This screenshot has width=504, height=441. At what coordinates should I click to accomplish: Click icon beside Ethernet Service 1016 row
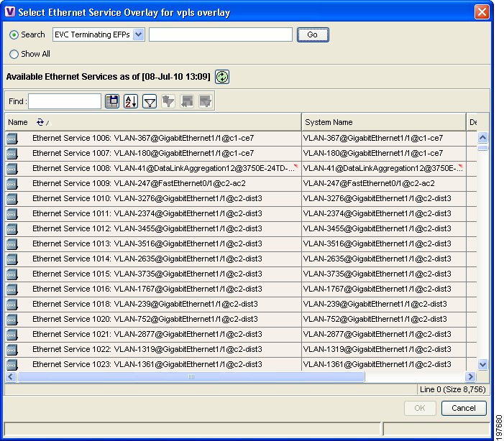(x=12, y=289)
